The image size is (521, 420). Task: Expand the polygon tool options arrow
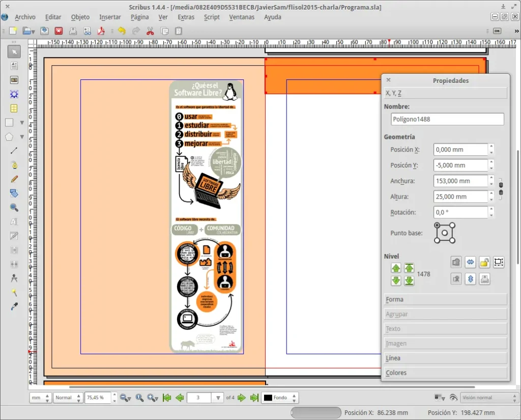(22, 136)
